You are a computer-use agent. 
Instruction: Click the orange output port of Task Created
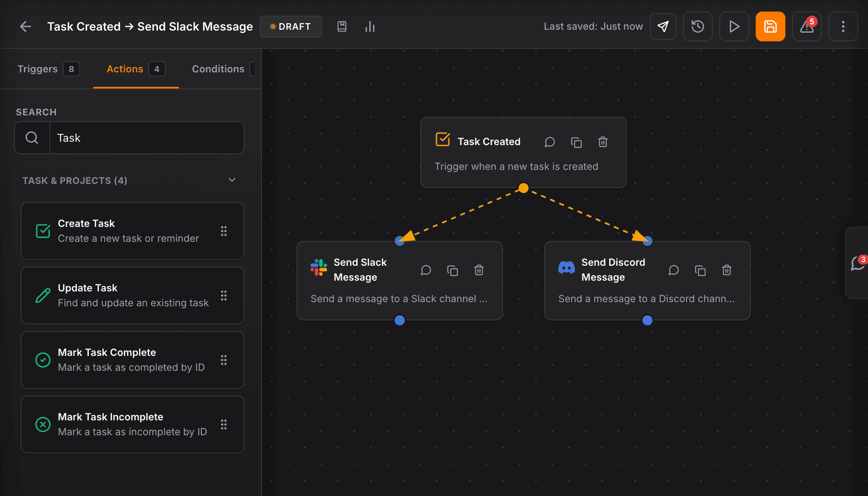(x=523, y=188)
